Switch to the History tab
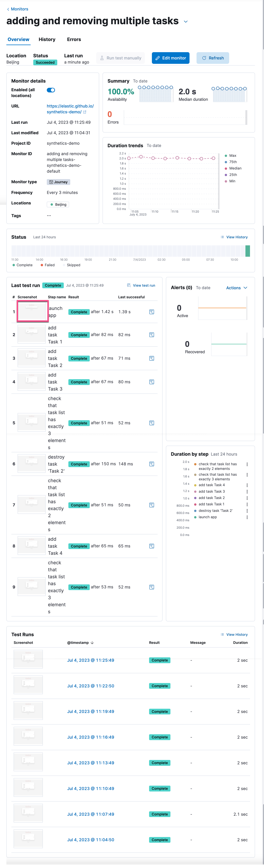264x868 pixels. (x=47, y=39)
